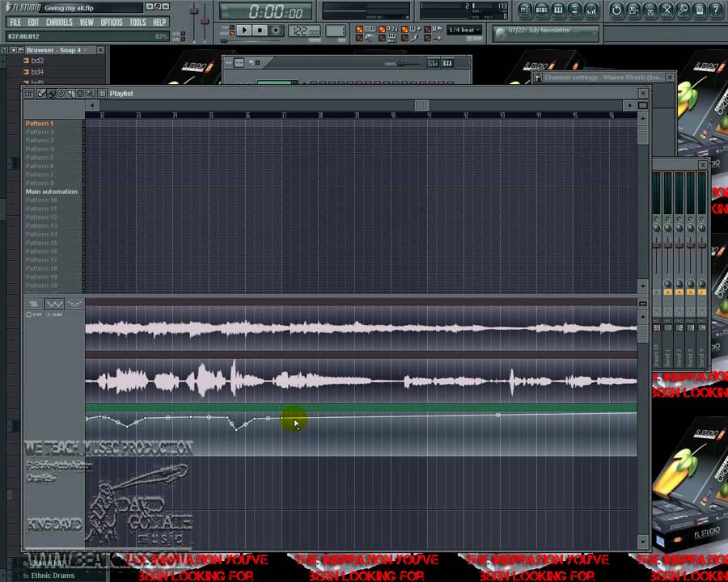Open the OPTIONS menu

pos(112,23)
